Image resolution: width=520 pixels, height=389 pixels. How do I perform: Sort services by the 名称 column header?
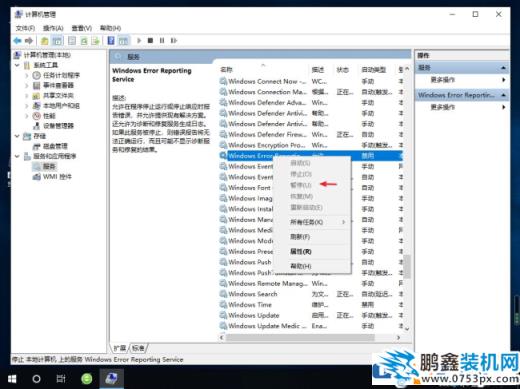263,70
